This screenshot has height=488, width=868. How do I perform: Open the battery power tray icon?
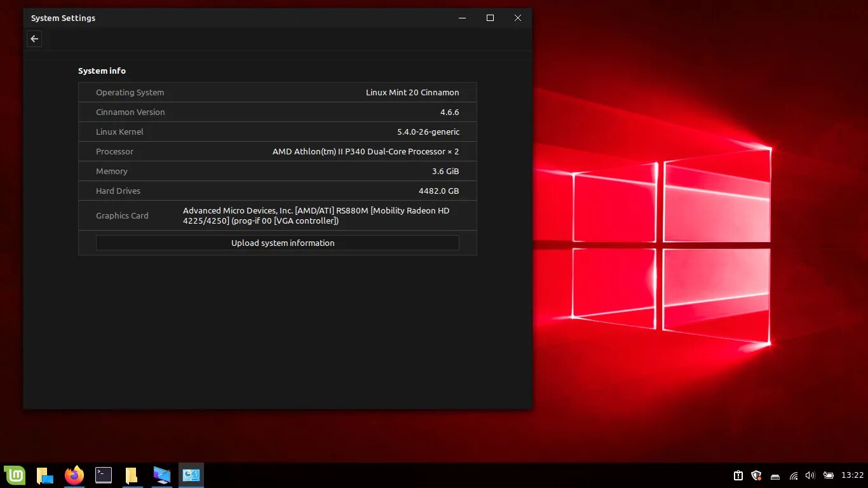coord(829,475)
